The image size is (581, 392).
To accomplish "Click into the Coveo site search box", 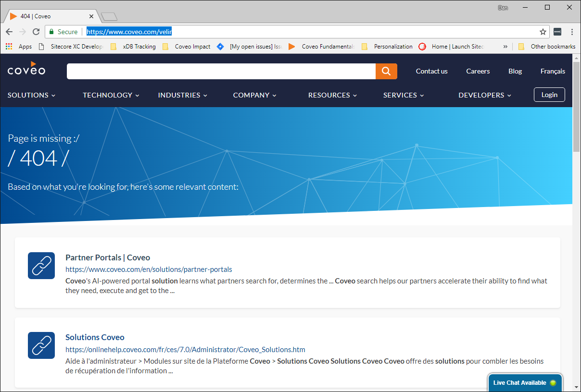I will (221, 71).
